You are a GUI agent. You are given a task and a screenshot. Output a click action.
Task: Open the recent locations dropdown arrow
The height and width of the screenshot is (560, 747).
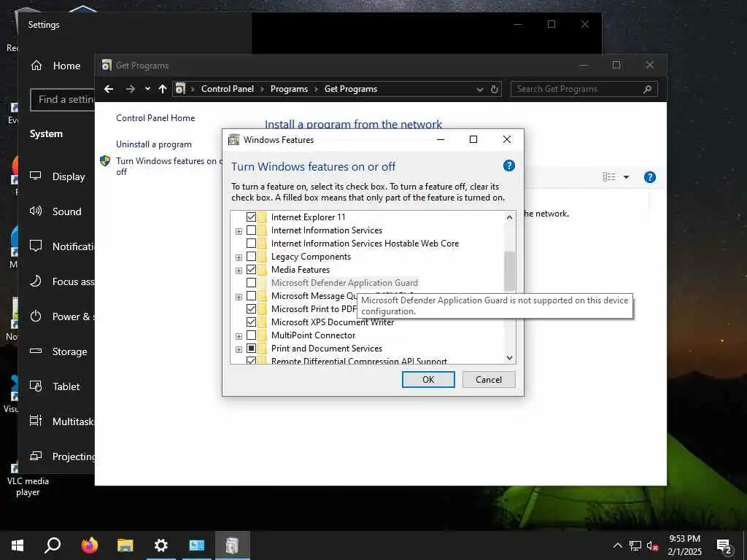tap(147, 89)
